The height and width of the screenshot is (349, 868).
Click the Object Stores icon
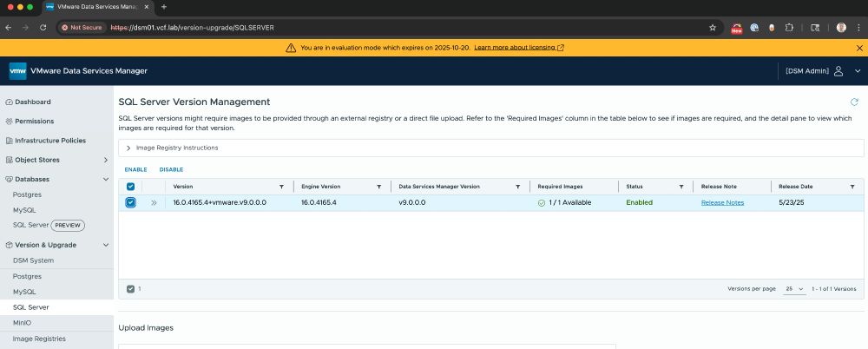[9, 160]
